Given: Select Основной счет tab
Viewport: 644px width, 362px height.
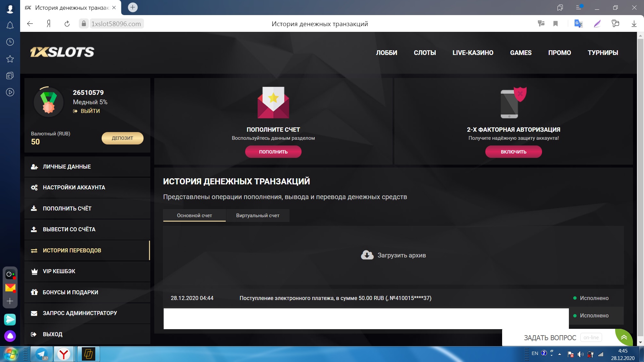Looking at the screenshot, I should pyautogui.click(x=194, y=216).
